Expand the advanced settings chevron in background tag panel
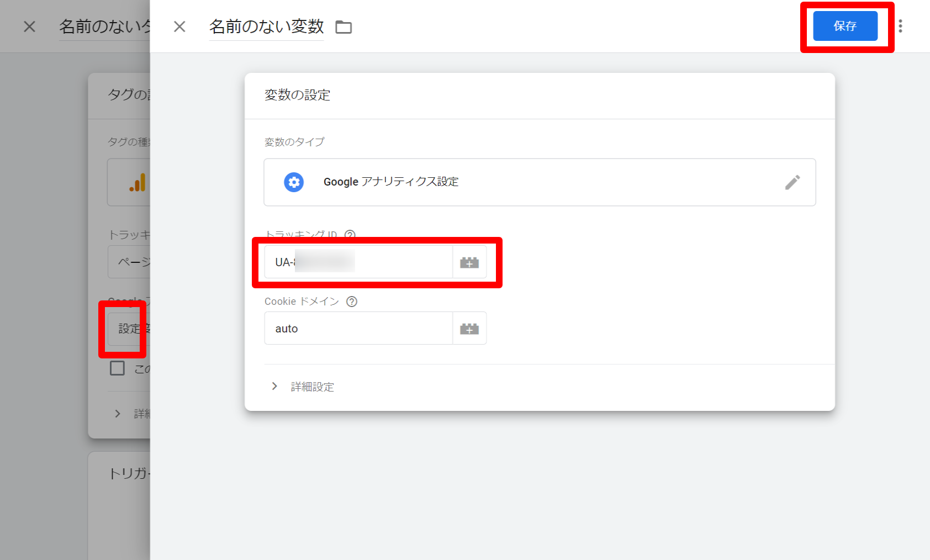The width and height of the screenshot is (930, 560). (x=117, y=414)
